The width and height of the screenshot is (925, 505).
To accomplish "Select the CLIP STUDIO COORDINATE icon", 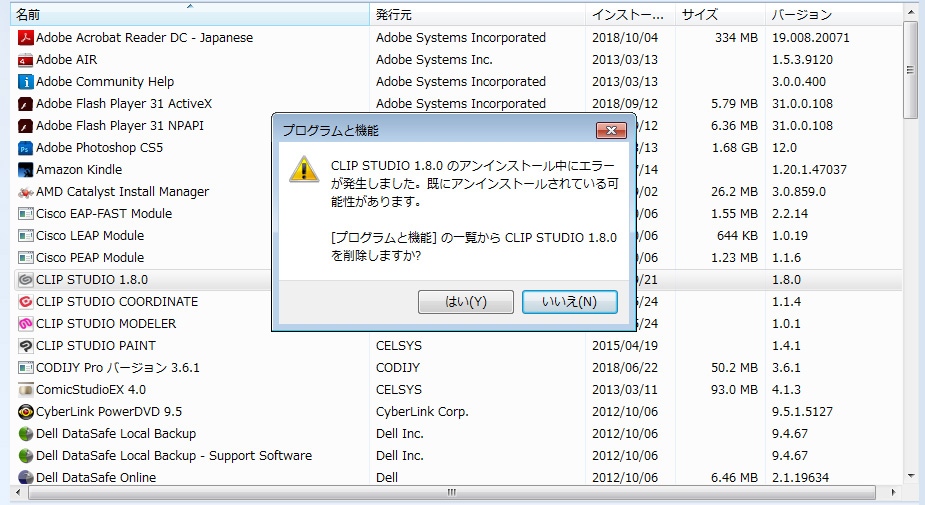I will coord(26,302).
